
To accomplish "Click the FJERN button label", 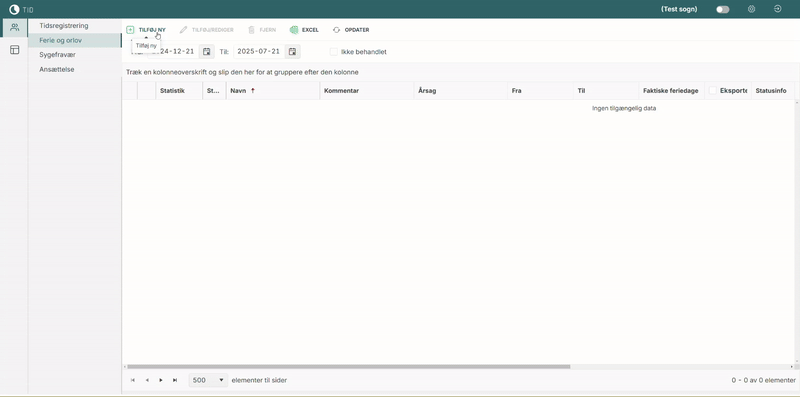I will (x=268, y=30).
